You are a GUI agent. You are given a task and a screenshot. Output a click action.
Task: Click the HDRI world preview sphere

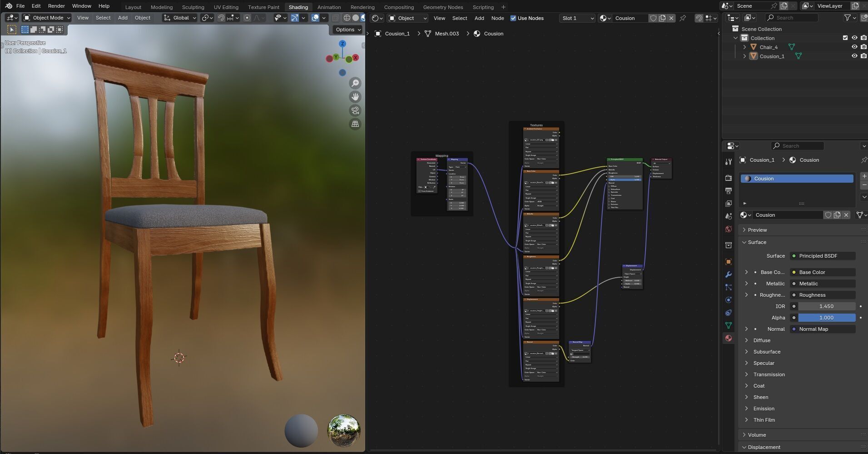(344, 430)
